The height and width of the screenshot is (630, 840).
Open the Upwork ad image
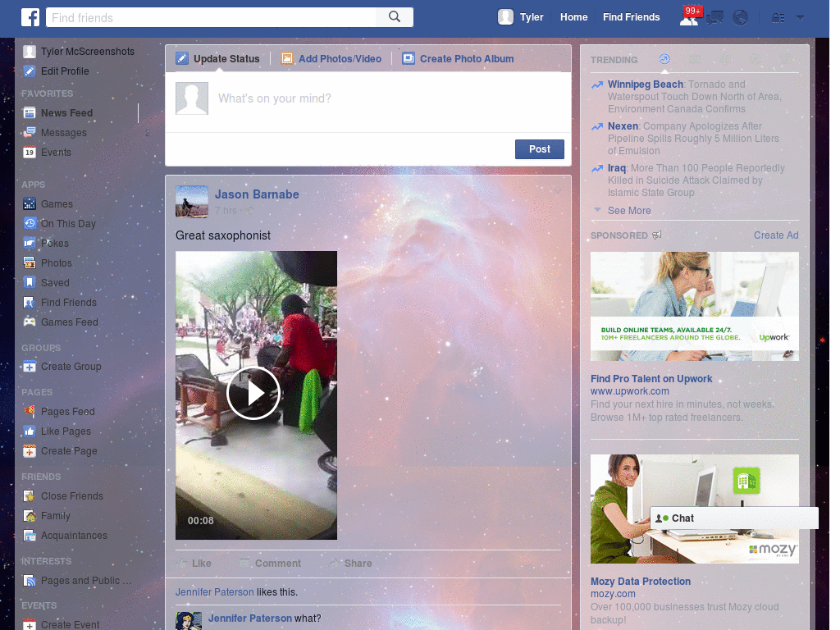[x=694, y=307]
